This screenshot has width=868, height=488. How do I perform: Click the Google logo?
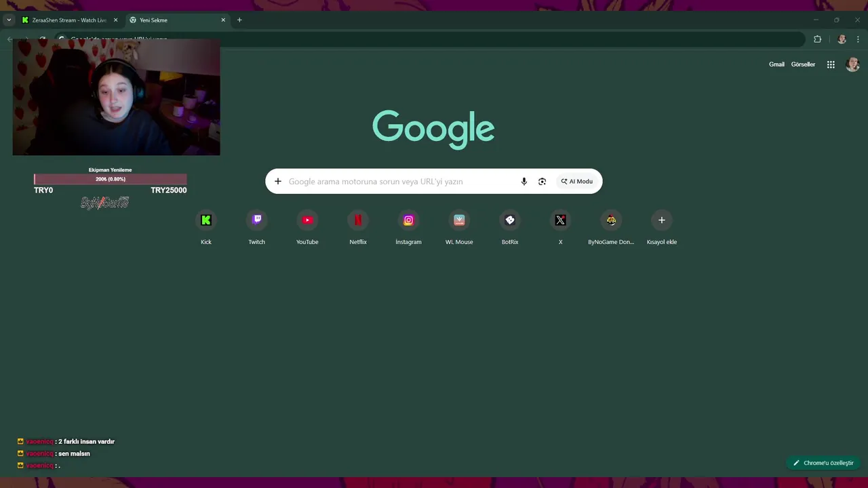433,129
